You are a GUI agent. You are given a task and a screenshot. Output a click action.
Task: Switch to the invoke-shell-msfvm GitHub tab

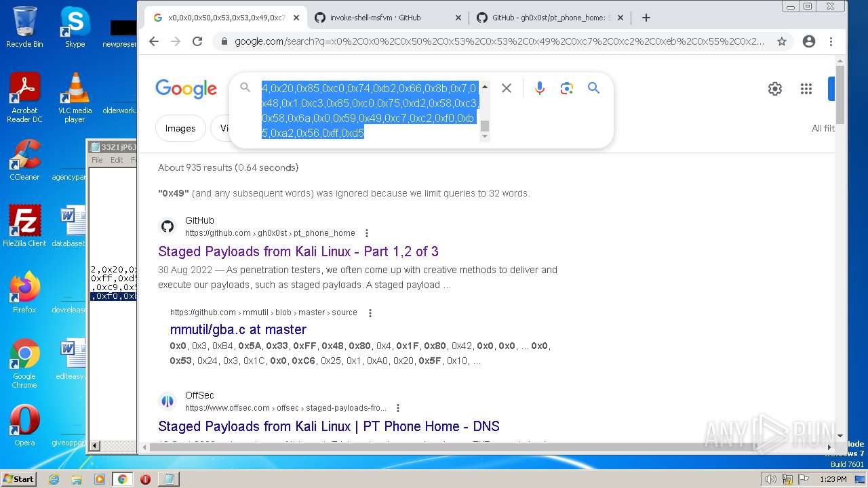click(x=387, y=18)
